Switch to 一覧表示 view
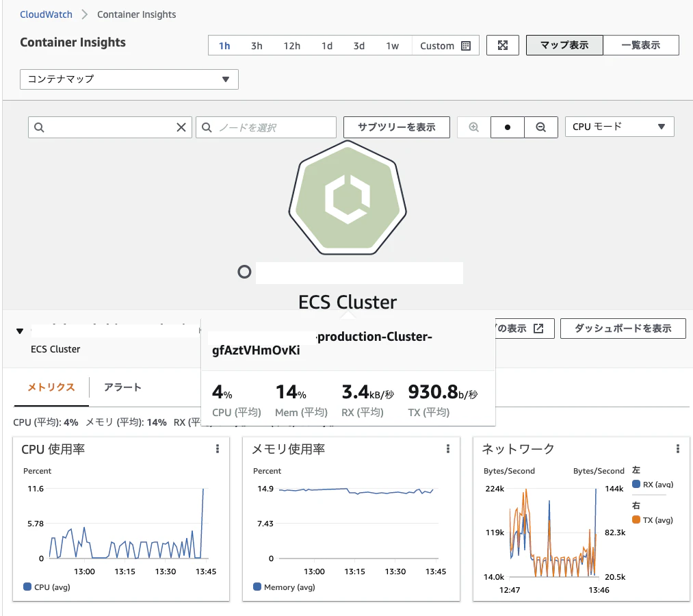 pos(641,45)
